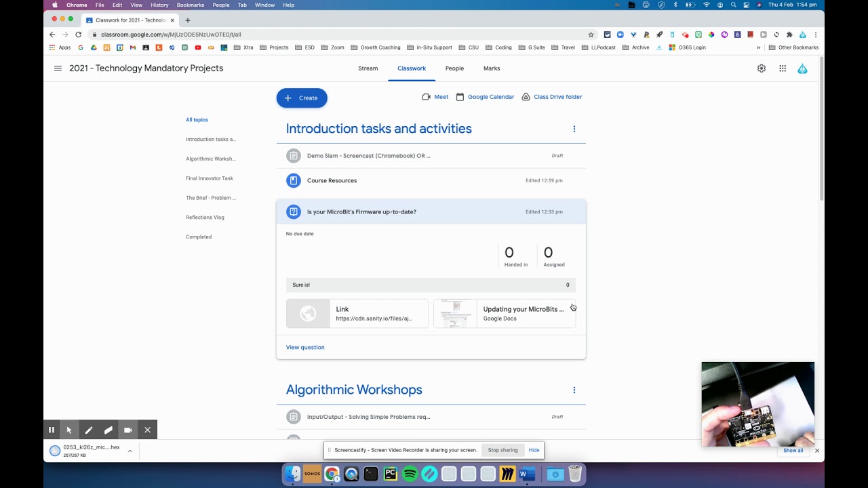Image resolution: width=868 pixels, height=488 pixels.
Task: Switch to the People tab
Action: click(x=454, y=68)
